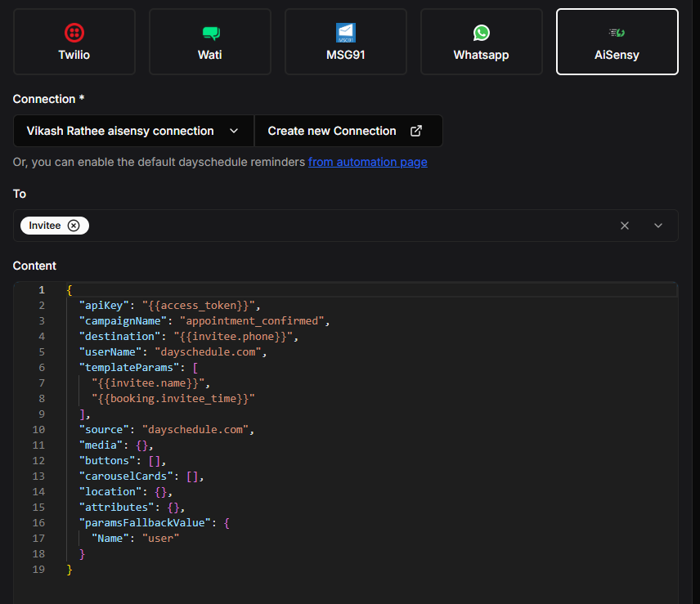700x604 pixels.
Task: Remove the Invitee tag with its x icon
Action: click(x=74, y=226)
